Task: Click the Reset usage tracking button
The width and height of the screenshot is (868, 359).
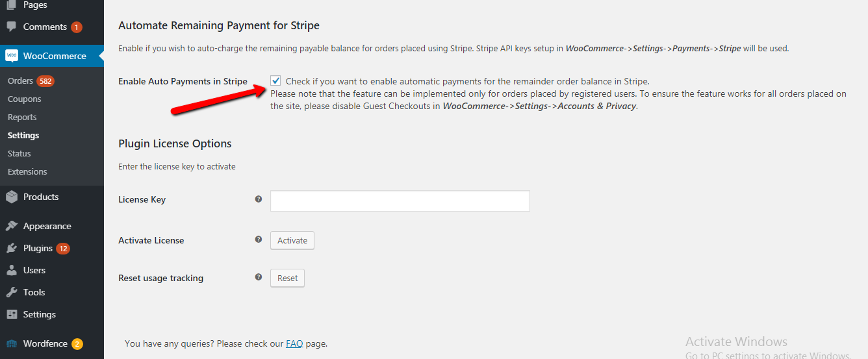Action: pyautogui.click(x=287, y=278)
